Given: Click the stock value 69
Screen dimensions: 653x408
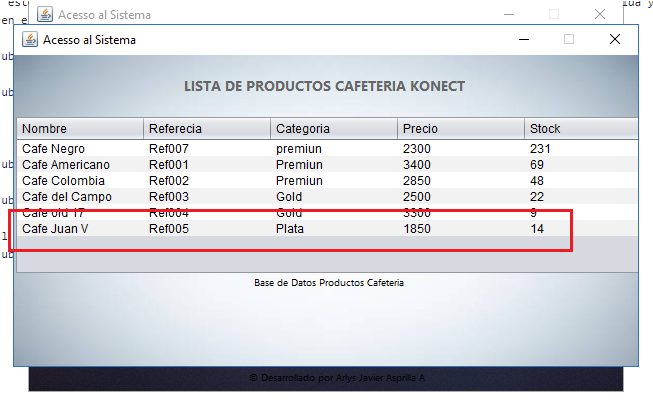Looking at the screenshot, I should click(x=537, y=165).
